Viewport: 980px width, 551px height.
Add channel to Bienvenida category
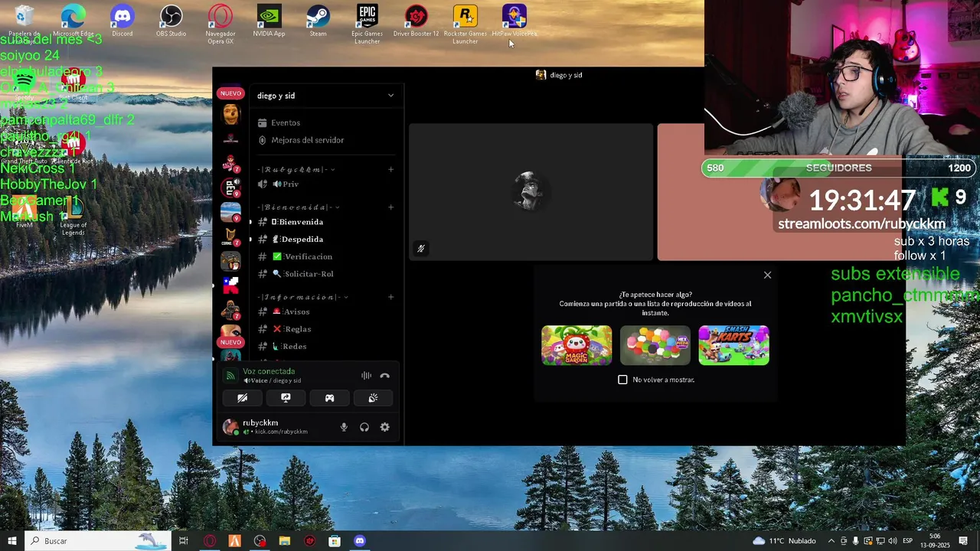tap(390, 207)
